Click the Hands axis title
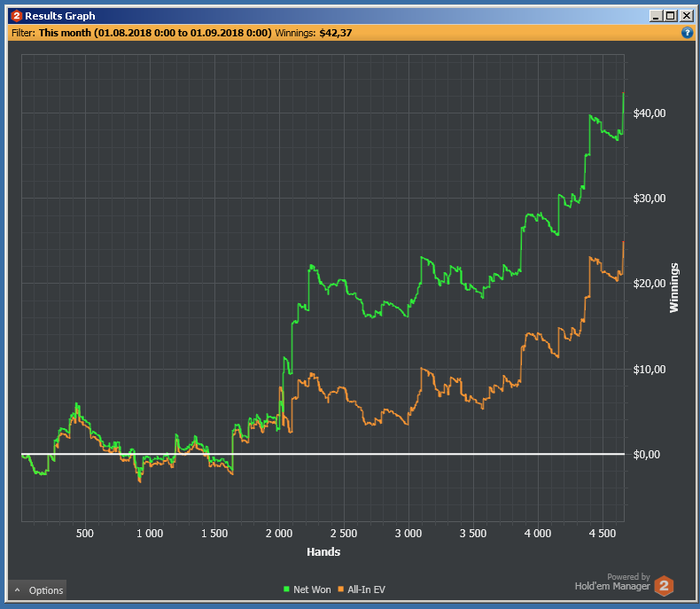This screenshot has width=700, height=609. point(323,552)
